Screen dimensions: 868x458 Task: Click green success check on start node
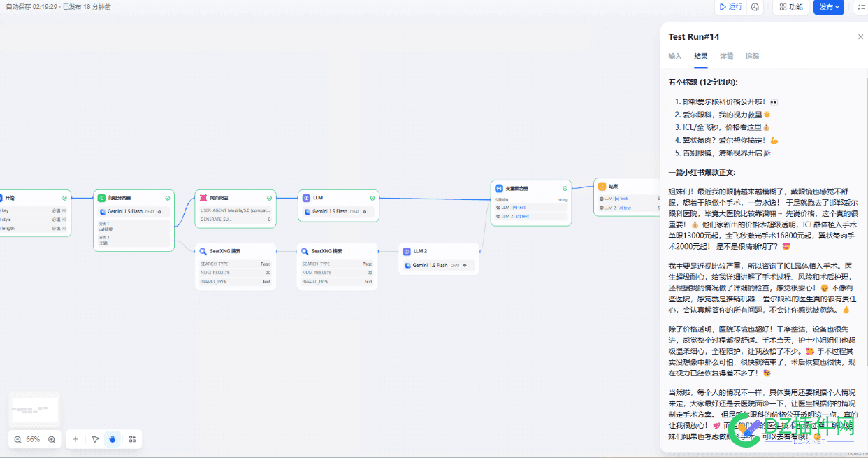pyautogui.click(x=65, y=198)
